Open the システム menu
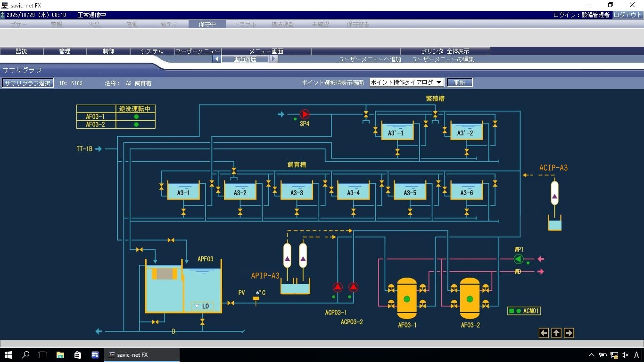The image size is (644, 362). coord(152,51)
